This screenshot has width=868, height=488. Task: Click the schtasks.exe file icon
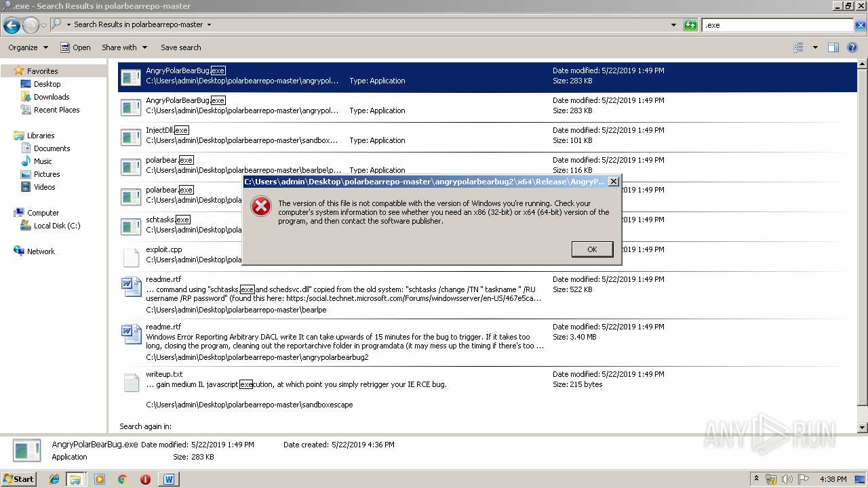(x=131, y=226)
